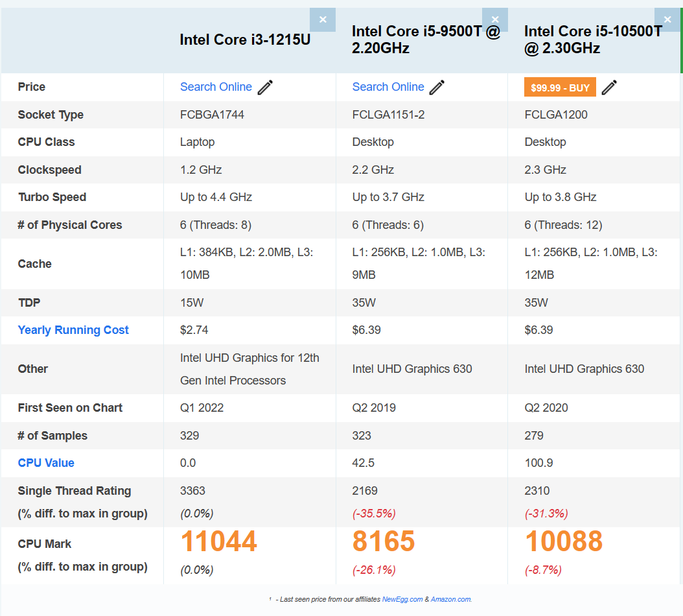Screen dimensions: 683x616
Task: Click the Intel Core i3-1215U heading
Action: tap(245, 40)
